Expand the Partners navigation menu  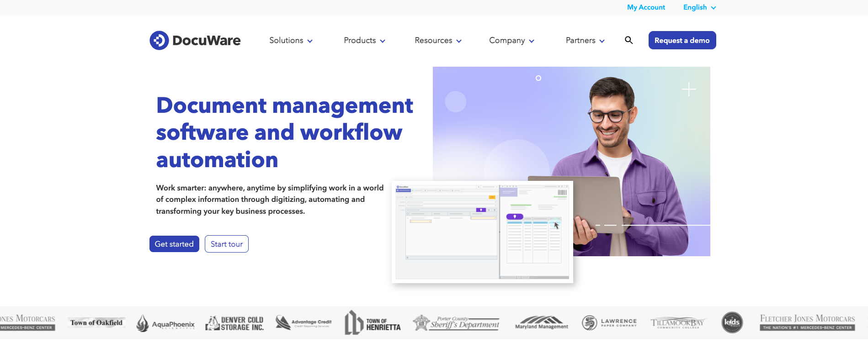pyautogui.click(x=585, y=41)
